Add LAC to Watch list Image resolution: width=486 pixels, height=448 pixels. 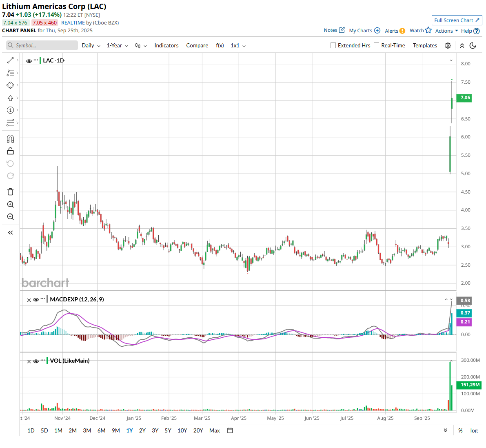(421, 30)
